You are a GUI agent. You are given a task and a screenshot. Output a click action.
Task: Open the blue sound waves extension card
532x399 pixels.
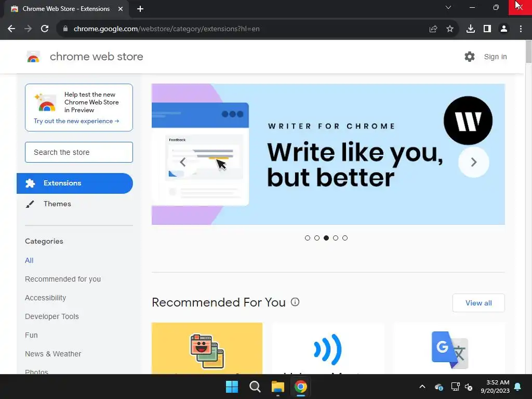tap(328, 349)
